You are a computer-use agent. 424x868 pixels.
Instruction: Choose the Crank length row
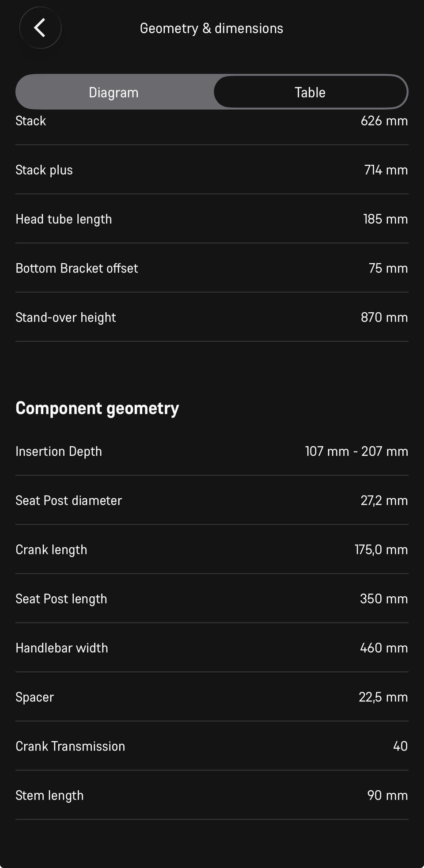[212, 549]
